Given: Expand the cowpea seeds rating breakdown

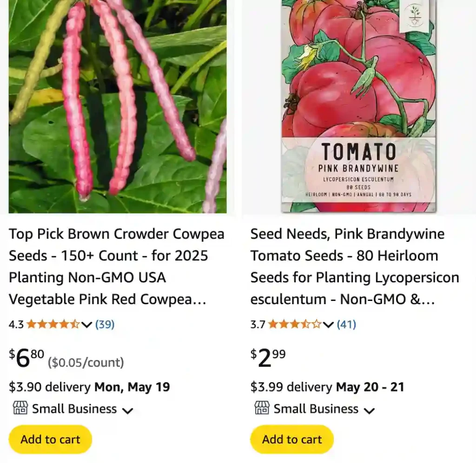Looking at the screenshot, I should coord(87,326).
